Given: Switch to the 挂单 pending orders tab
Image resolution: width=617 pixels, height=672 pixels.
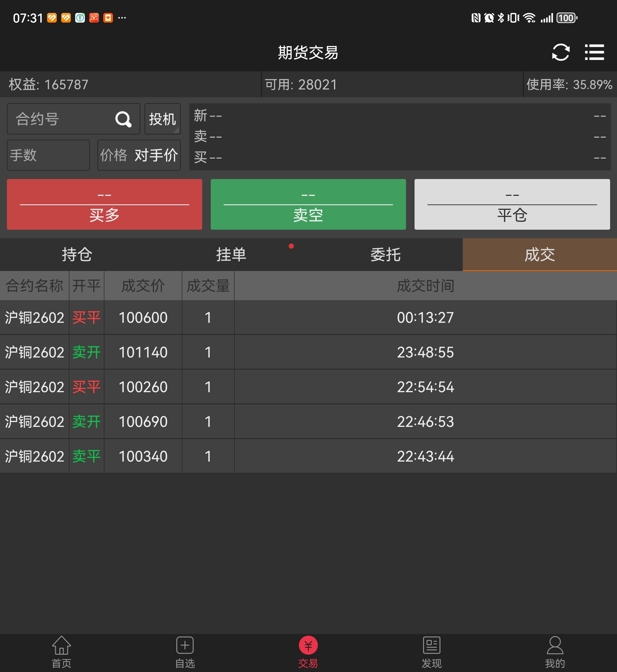Looking at the screenshot, I should 231,254.
